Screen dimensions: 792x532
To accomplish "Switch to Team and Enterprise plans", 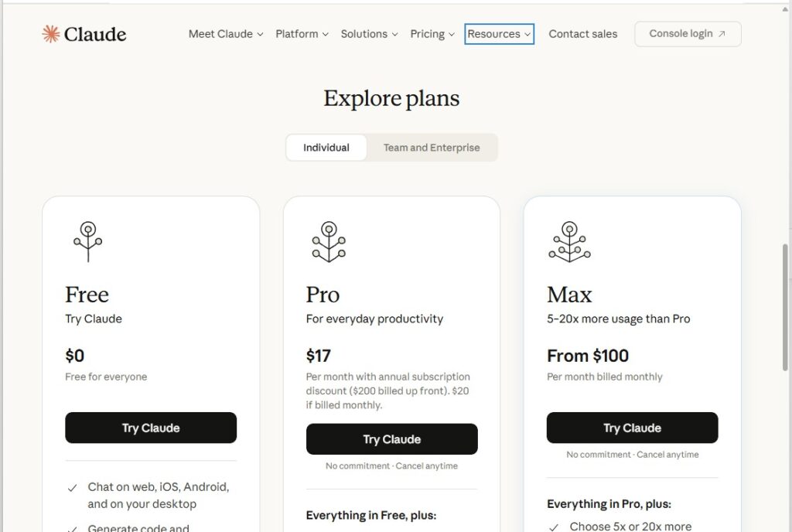I will click(x=432, y=148).
